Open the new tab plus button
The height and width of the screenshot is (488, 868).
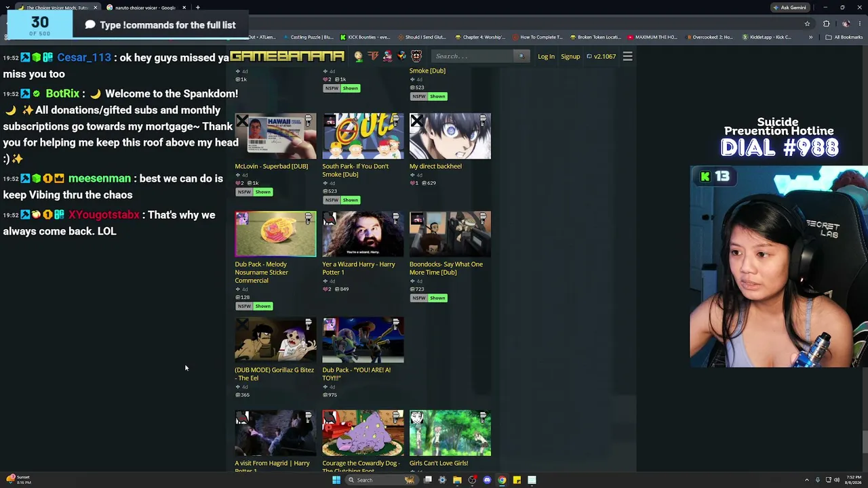point(197,7)
